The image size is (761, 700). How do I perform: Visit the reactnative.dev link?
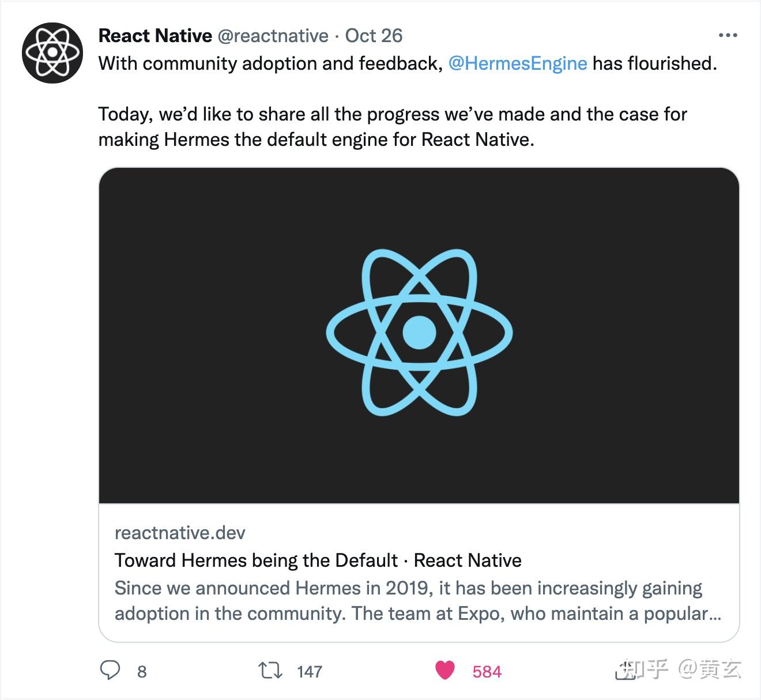click(179, 533)
